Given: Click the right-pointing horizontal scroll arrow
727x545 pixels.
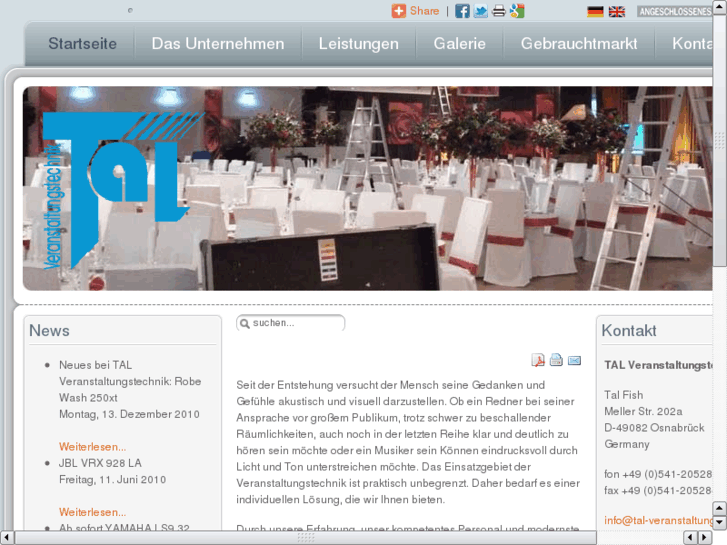Looking at the screenshot, I should click(x=705, y=538).
